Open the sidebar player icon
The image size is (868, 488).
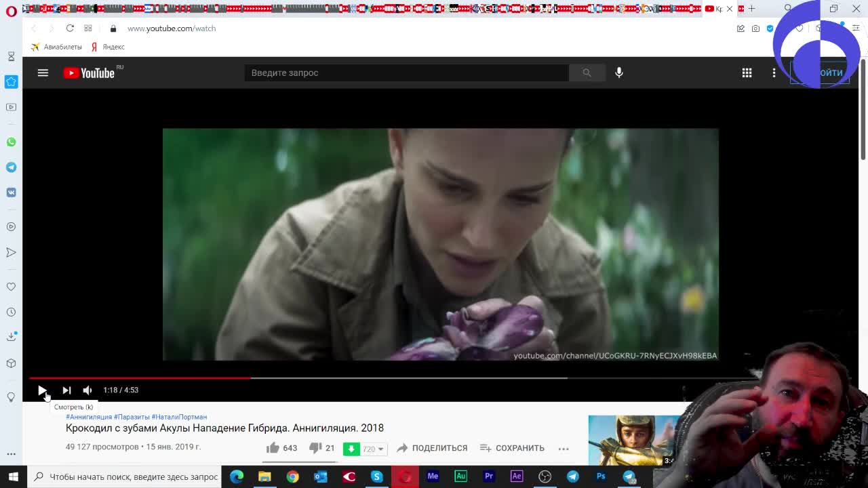tap(11, 227)
